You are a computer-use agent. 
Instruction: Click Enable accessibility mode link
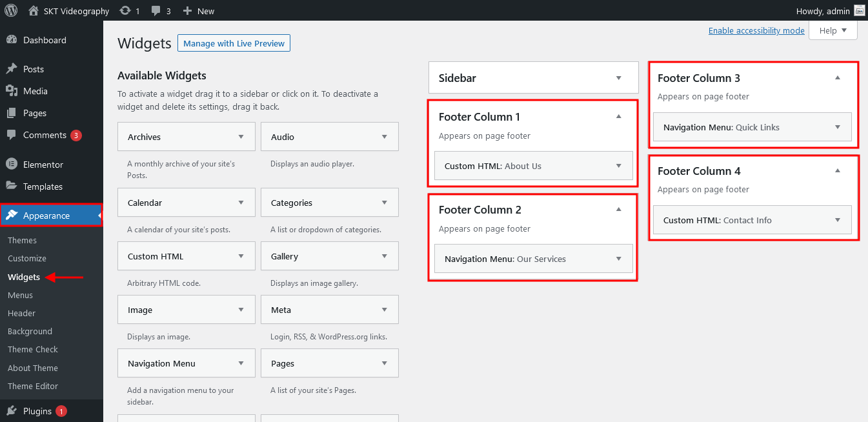[756, 30]
